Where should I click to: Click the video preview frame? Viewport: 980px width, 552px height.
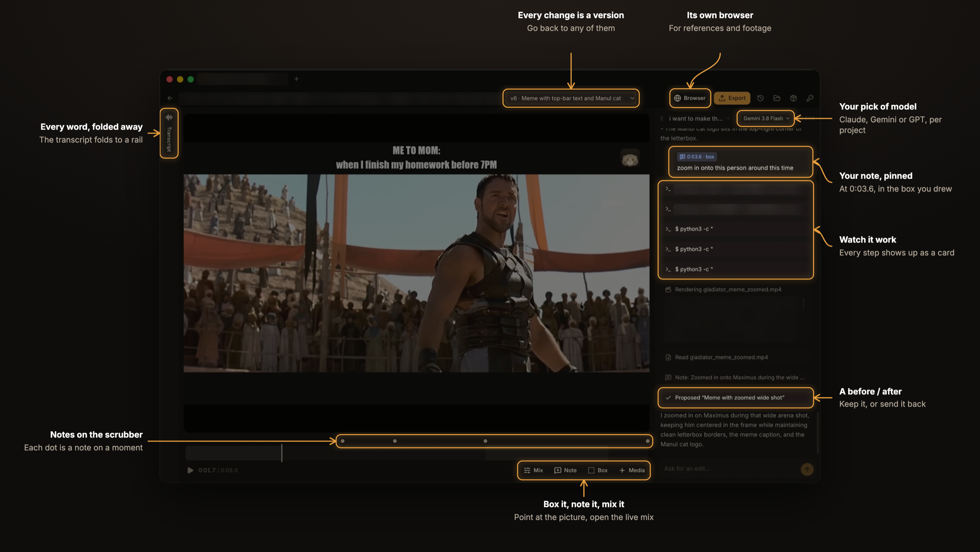[x=416, y=273]
